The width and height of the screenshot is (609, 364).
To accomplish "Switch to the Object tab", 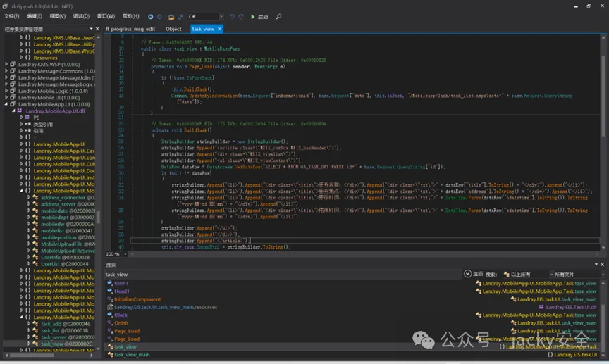I will 173,29.
